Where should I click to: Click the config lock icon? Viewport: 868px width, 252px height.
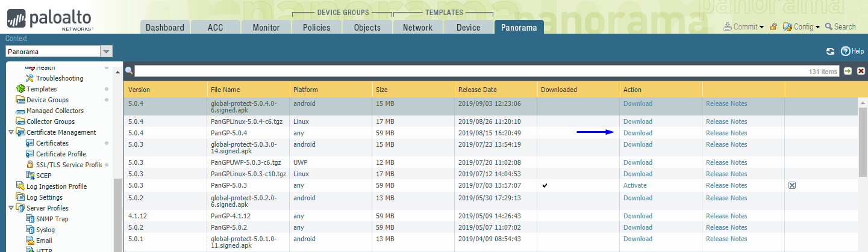click(x=773, y=27)
